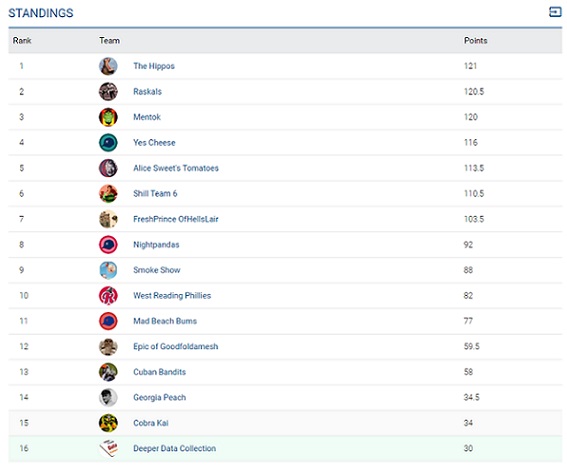This screenshot has height=473, width=567.
Task: Select the Mentok green monster avatar
Action: [108, 117]
